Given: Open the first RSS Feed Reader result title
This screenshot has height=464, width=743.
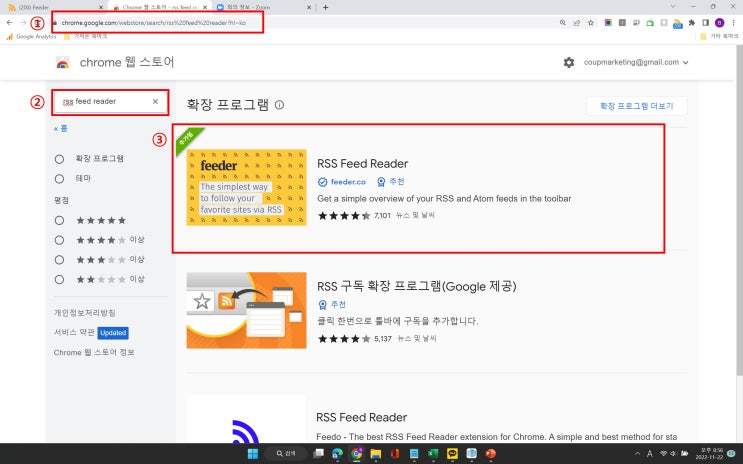Looking at the screenshot, I should [362, 164].
